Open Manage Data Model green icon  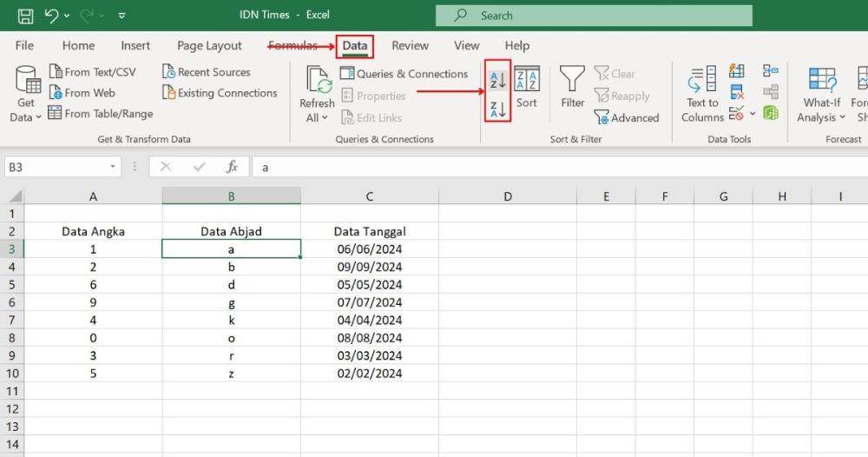[771, 113]
